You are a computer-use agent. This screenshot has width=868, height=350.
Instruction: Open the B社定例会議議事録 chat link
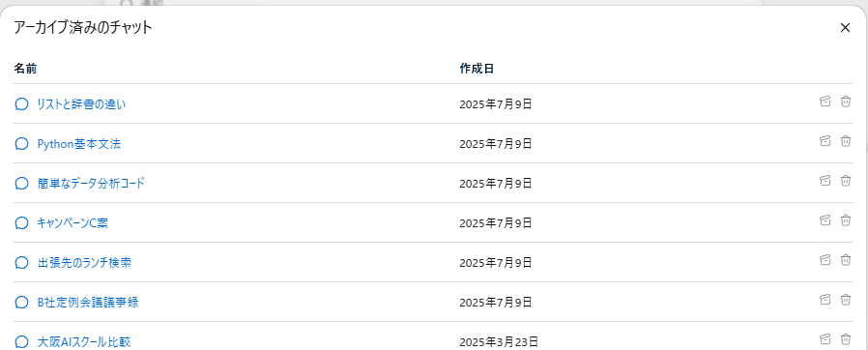click(x=87, y=303)
